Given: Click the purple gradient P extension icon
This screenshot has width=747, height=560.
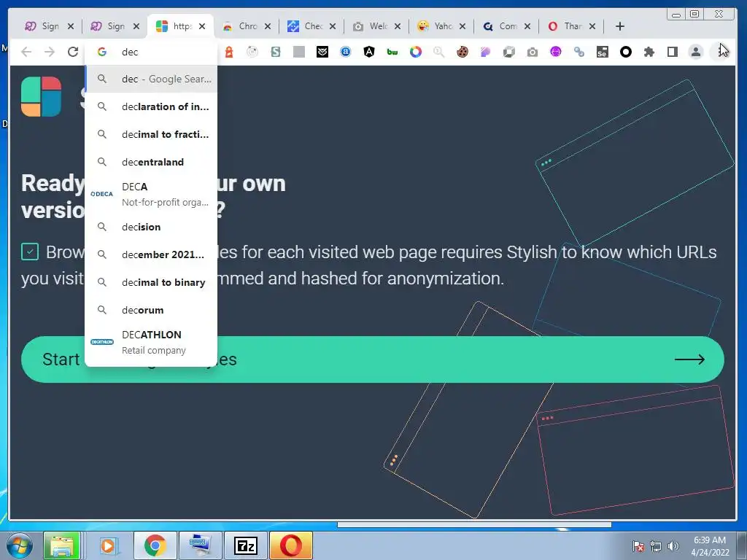Looking at the screenshot, I should tap(485, 52).
